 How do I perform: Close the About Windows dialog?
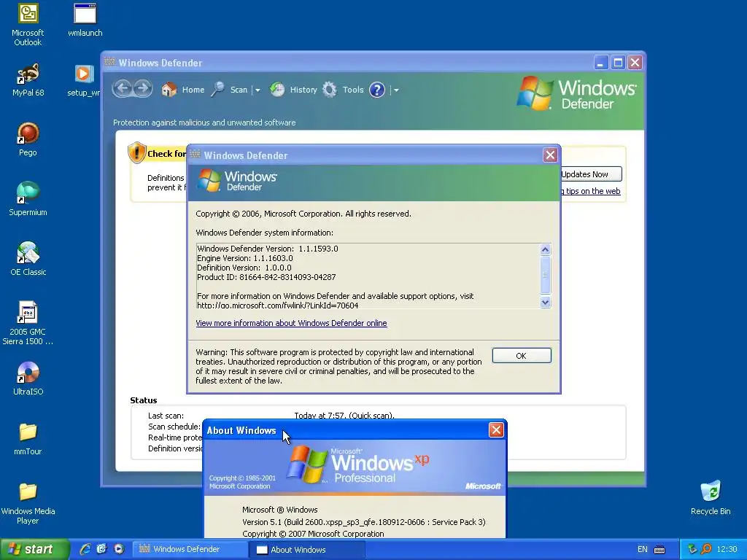click(x=496, y=430)
